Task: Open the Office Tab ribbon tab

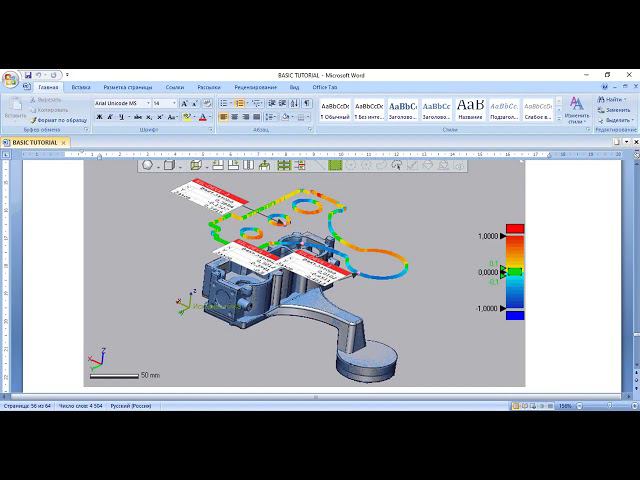Action: pos(325,87)
